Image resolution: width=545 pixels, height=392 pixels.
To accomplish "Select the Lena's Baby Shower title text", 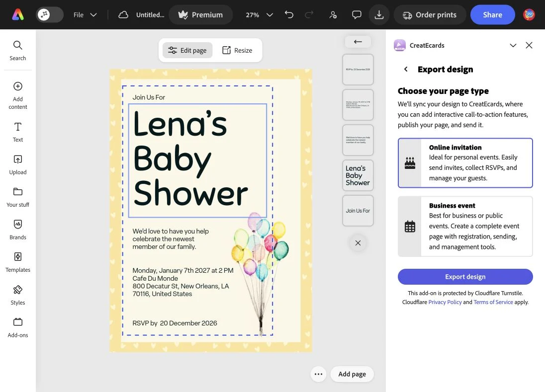I will pyautogui.click(x=197, y=160).
